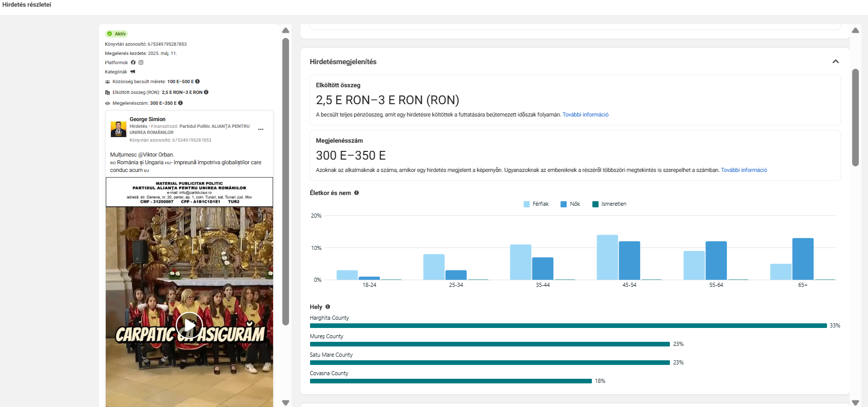The image size is (868, 407).
Task: Open info icon beside Életkor és nem
Action: tap(357, 193)
